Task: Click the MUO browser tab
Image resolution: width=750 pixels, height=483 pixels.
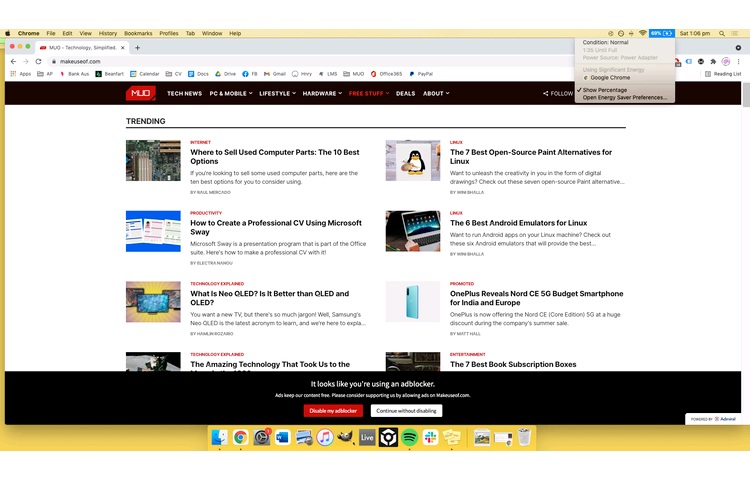Action: coord(82,48)
